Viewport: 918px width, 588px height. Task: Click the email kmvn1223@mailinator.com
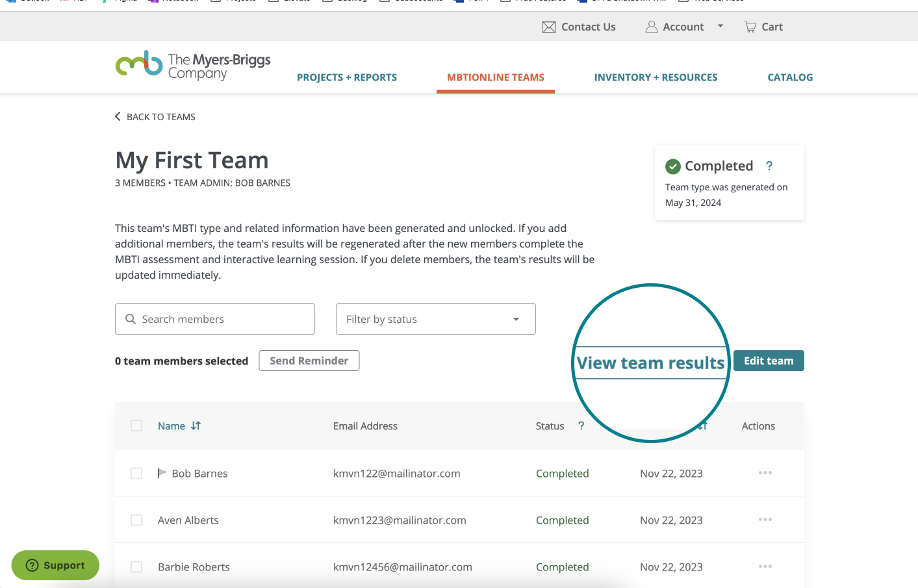(400, 520)
